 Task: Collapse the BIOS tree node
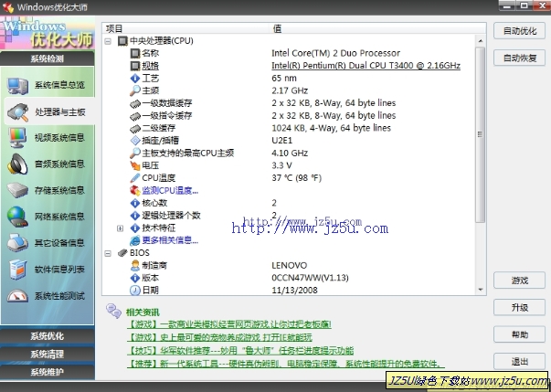(108, 253)
